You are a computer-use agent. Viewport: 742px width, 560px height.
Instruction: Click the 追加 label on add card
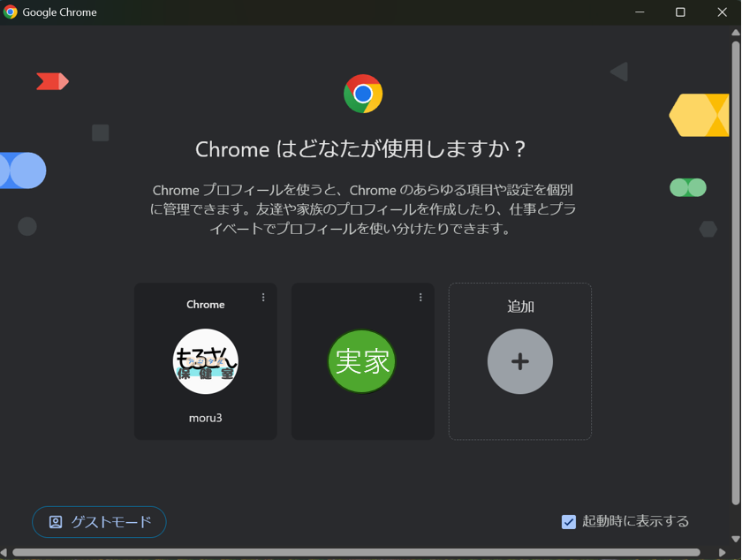click(520, 306)
